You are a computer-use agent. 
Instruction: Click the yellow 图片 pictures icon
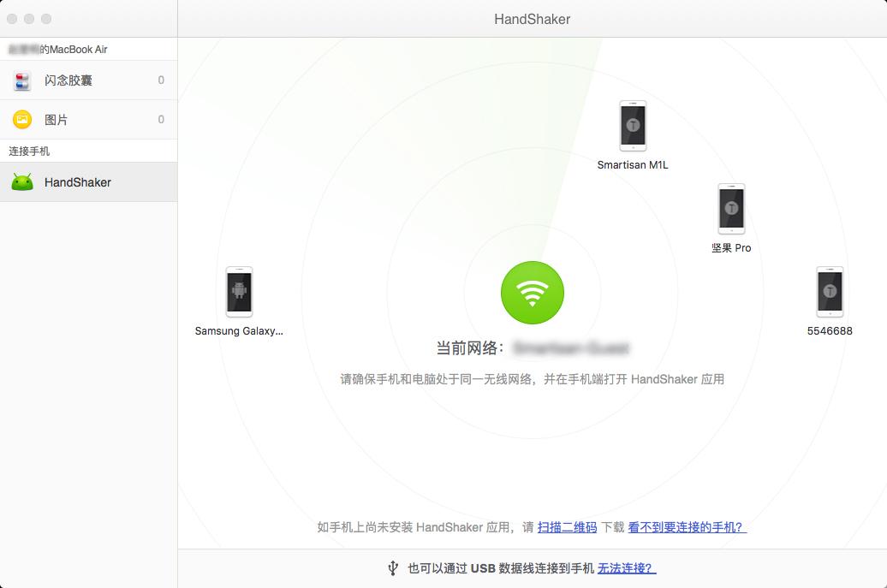22,120
